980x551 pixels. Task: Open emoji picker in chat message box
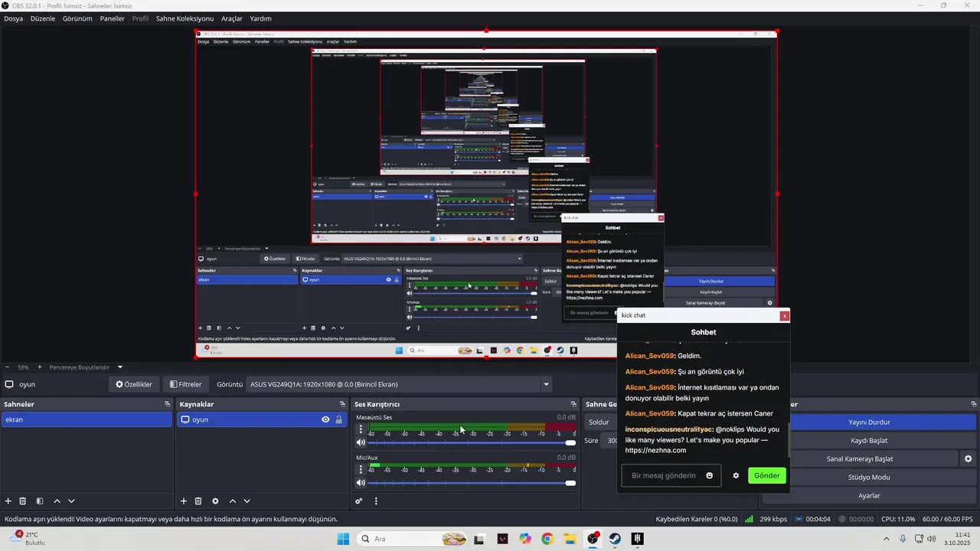click(x=709, y=475)
